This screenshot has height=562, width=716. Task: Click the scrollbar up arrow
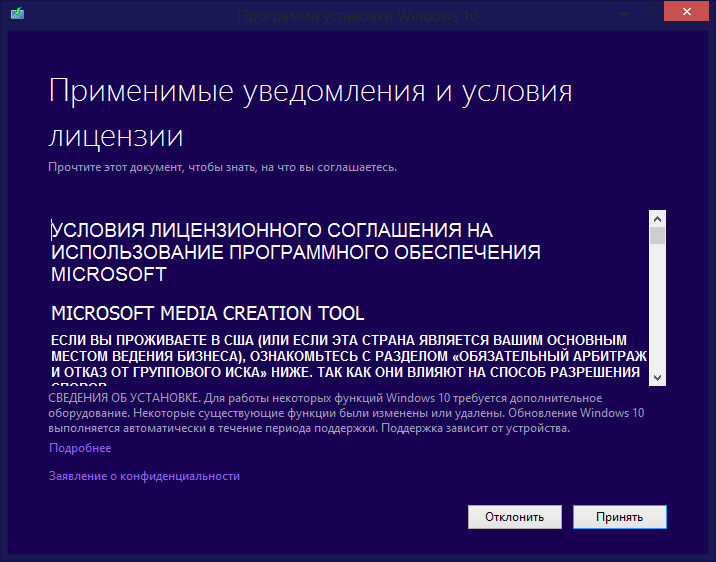point(658,219)
